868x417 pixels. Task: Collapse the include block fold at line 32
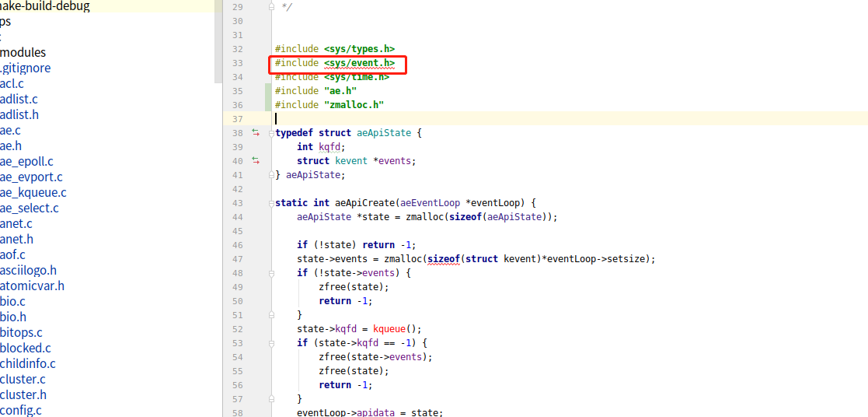[x=271, y=49]
